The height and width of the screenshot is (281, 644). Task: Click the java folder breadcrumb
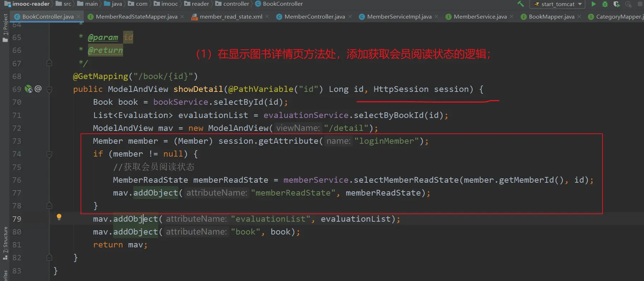[x=113, y=4]
